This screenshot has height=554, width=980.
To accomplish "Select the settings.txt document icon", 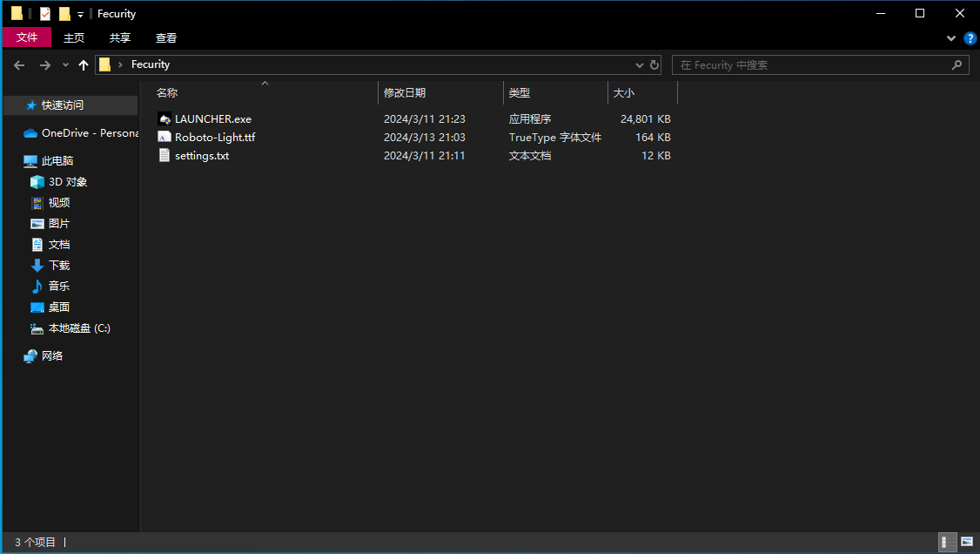I will pos(164,155).
